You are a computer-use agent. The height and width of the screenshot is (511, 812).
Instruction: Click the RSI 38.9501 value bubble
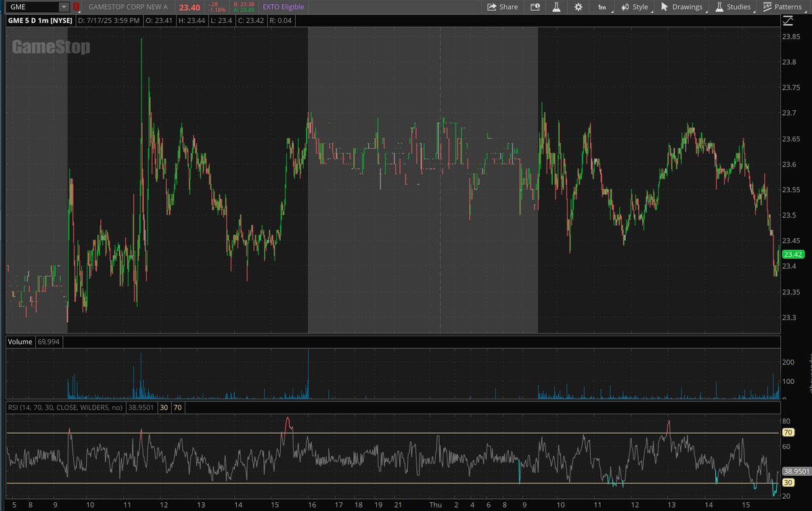pyautogui.click(x=796, y=470)
